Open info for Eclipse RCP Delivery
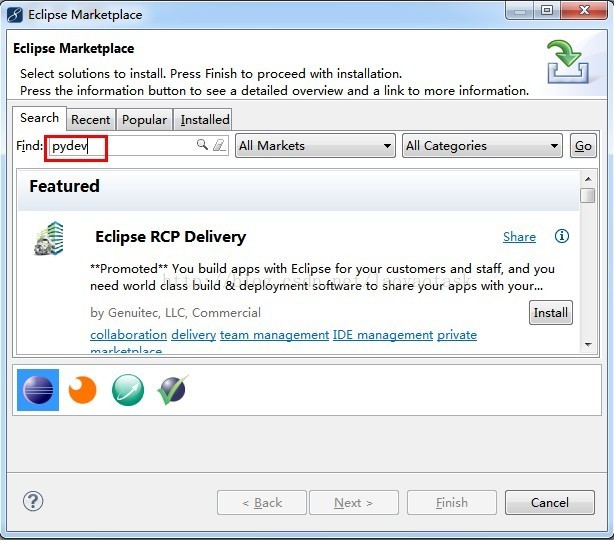This screenshot has height=540, width=614. [562, 236]
